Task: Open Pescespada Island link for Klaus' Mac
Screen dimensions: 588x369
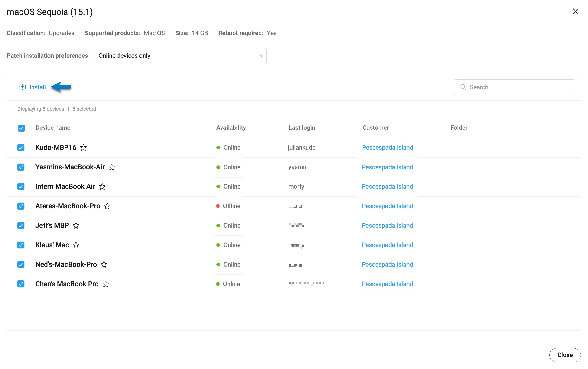Action: click(387, 245)
